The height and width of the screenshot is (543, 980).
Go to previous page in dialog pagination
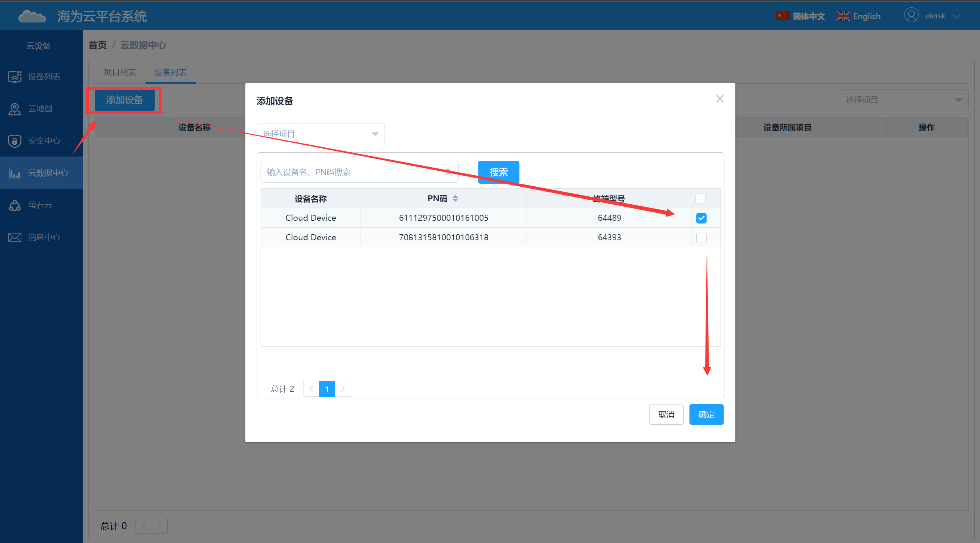(311, 389)
